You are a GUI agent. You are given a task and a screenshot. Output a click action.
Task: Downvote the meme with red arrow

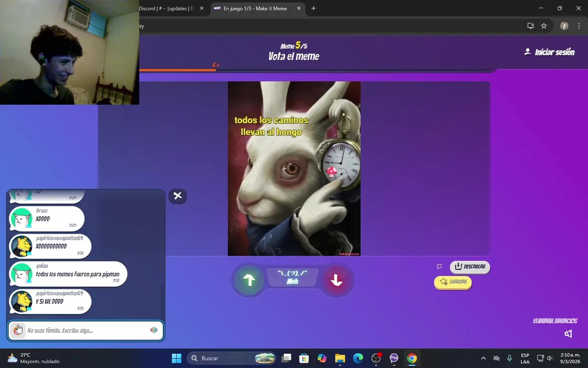(336, 280)
